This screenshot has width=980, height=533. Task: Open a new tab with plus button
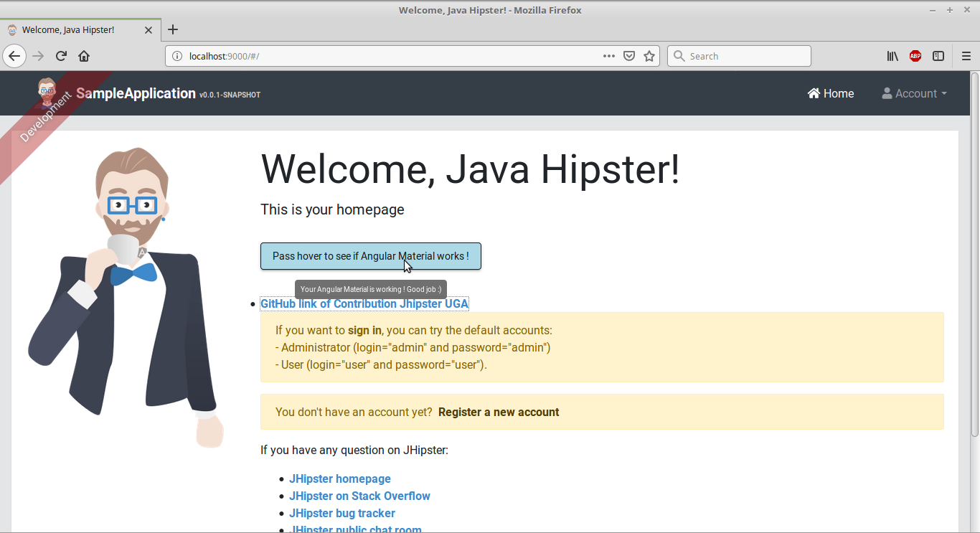coord(173,30)
